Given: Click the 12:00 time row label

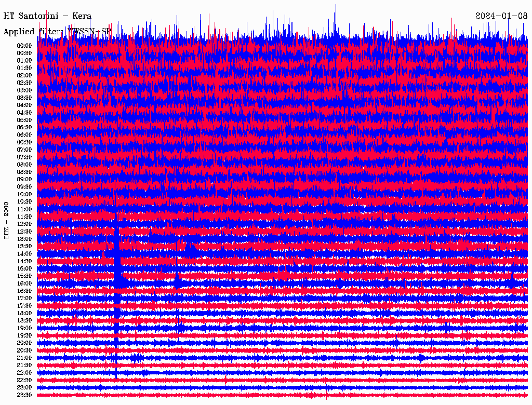Looking at the screenshot, I should 24,224.
